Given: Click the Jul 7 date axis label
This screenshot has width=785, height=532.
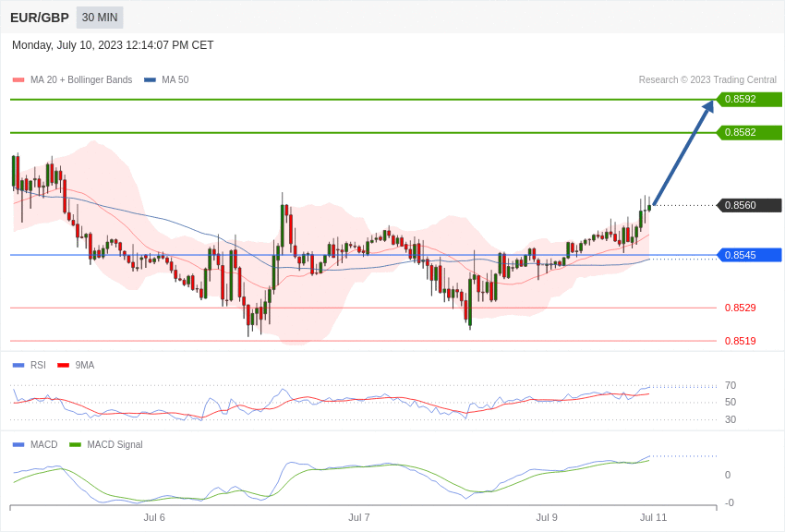Looking at the screenshot, I should pyautogui.click(x=359, y=517).
